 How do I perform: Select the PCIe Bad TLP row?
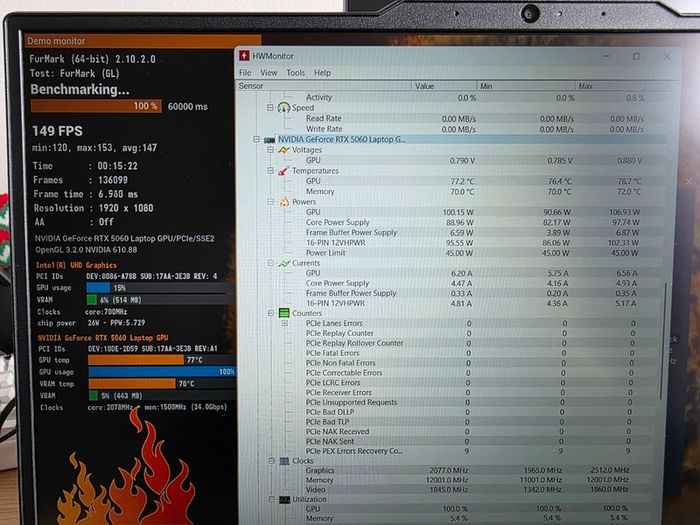coord(469,422)
